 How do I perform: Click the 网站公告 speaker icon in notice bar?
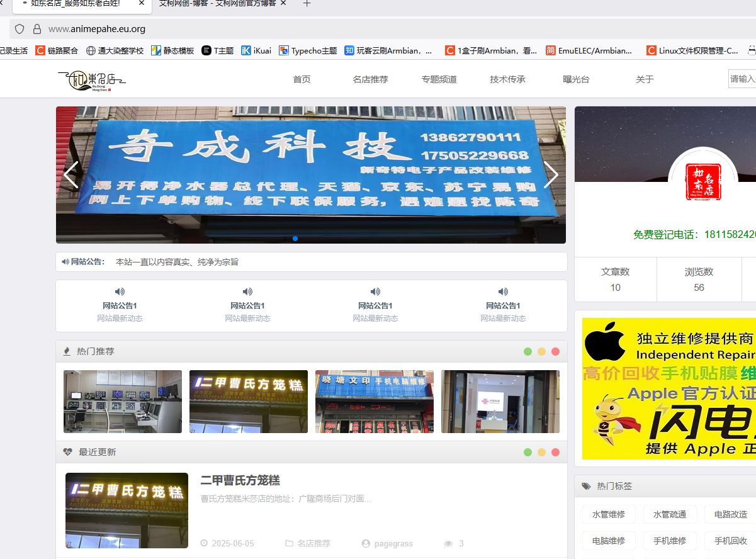click(65, 262)
